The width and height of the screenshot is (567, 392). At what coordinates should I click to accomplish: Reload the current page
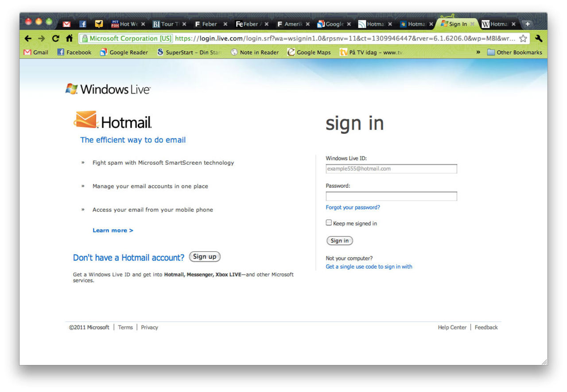pyautogui.click(x=55, y=39)
